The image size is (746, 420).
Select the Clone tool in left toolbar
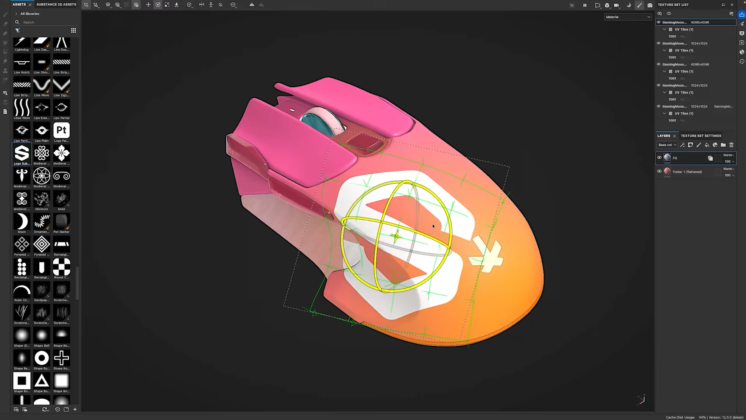coord(5,70)
